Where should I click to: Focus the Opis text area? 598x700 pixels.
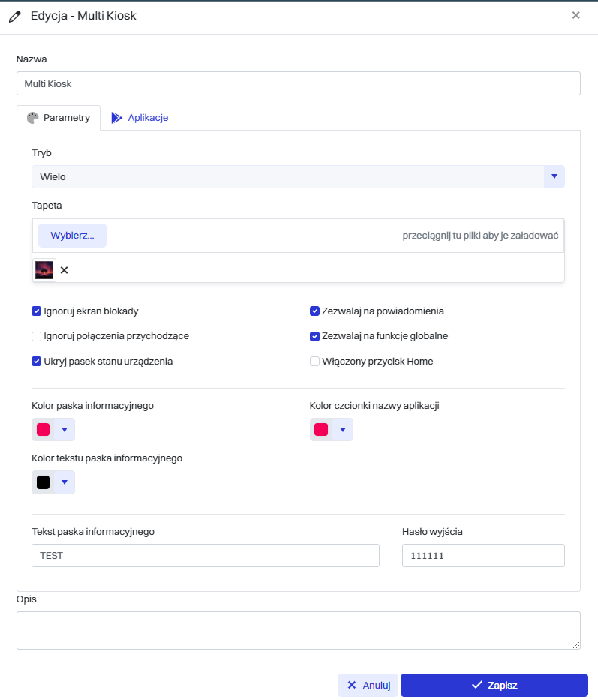[x=298, y=630]
